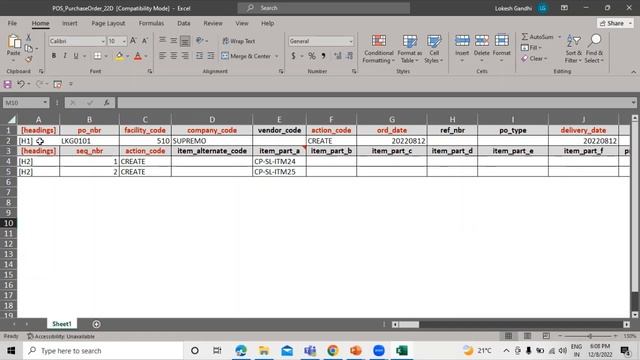640x360 pixels.
Task: Click the Decrease Indent icon
Action: pos(199,56)
